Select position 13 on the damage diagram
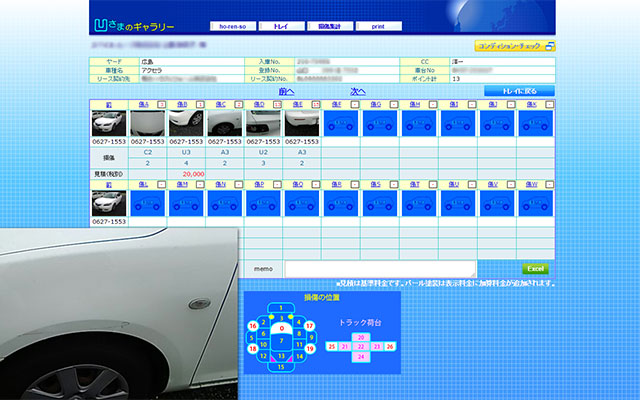The width and height of the screenshot is (640, 400). tap(281, 356)
